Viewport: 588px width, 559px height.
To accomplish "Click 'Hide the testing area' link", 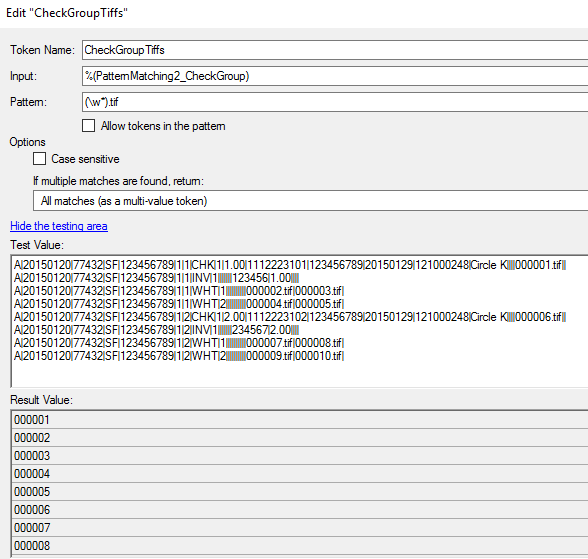I will click(59, 226).
